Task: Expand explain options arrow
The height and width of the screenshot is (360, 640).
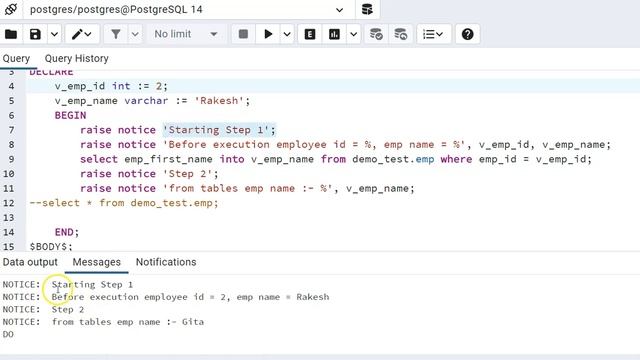Action: (353, 34)
